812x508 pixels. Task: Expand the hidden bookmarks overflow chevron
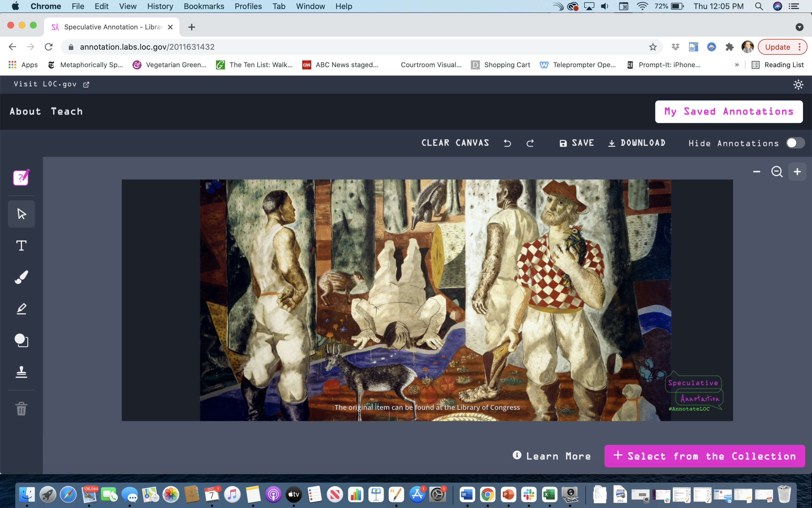[x=737, y=65]
